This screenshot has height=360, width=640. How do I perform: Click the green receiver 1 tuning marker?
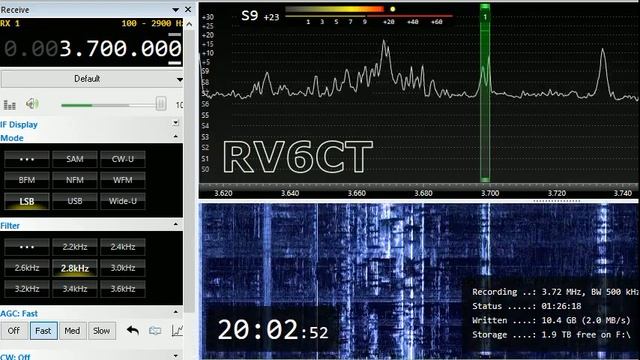point(485,93)
